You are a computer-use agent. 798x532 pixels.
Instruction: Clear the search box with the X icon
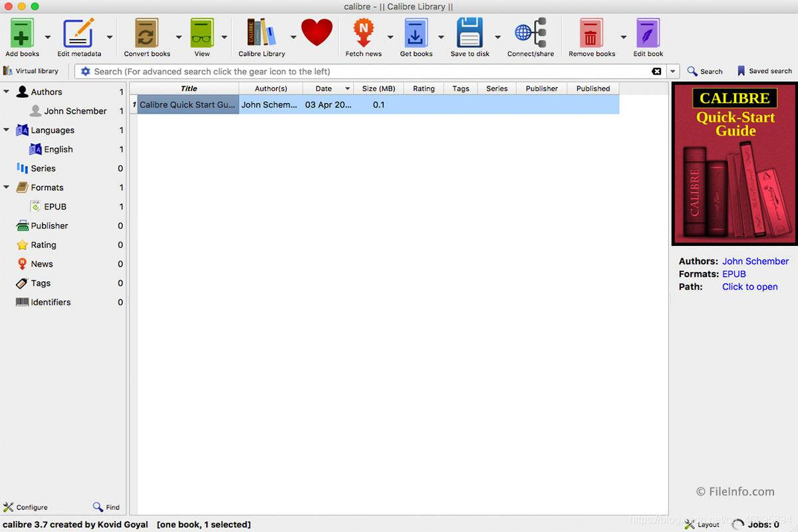point(656,71)
